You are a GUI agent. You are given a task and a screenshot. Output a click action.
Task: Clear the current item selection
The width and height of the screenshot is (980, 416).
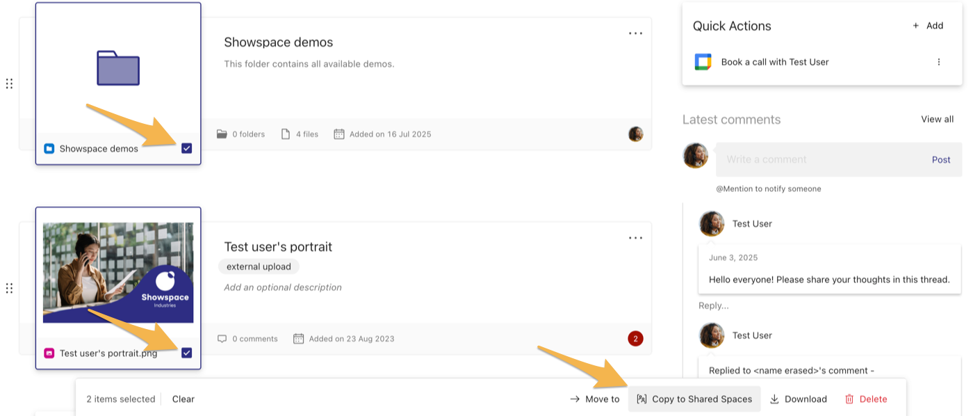click(183, 399)
